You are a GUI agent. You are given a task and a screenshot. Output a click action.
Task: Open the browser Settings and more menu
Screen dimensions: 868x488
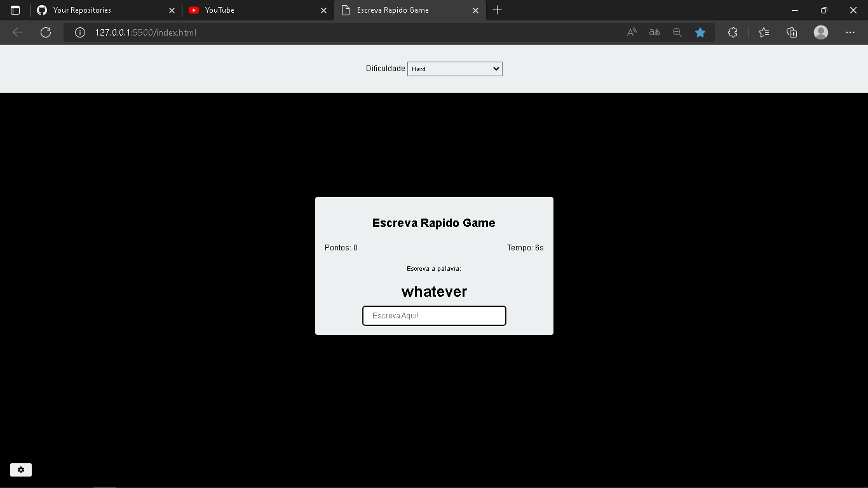[850, 32]
